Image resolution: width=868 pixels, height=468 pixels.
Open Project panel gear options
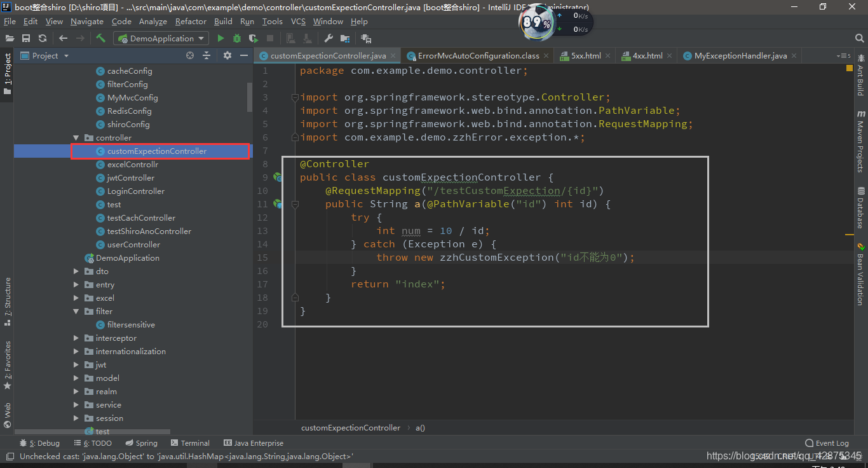pyautogui.click(x=227, y=55)
